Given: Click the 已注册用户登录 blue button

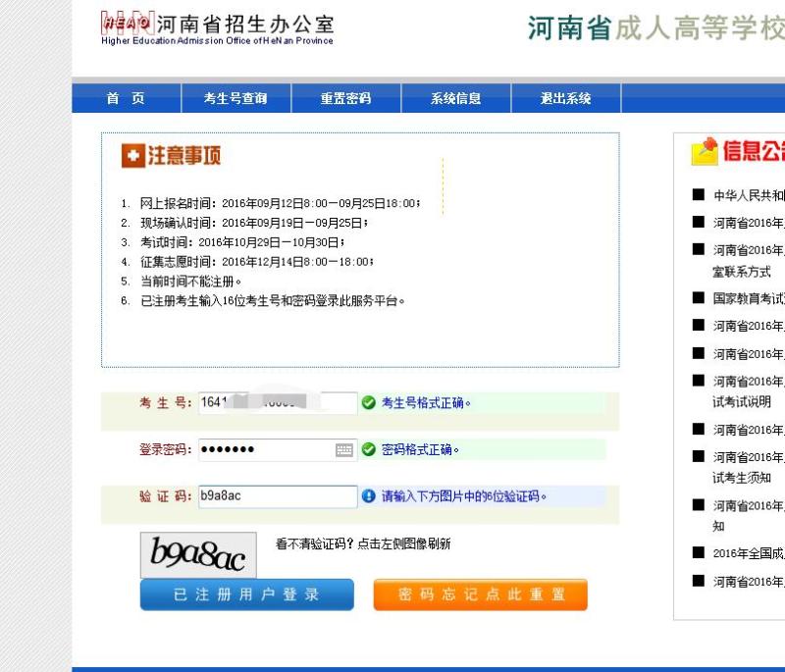Looking at the screenshot, I should pyautogui.click(x=247, y=594).
